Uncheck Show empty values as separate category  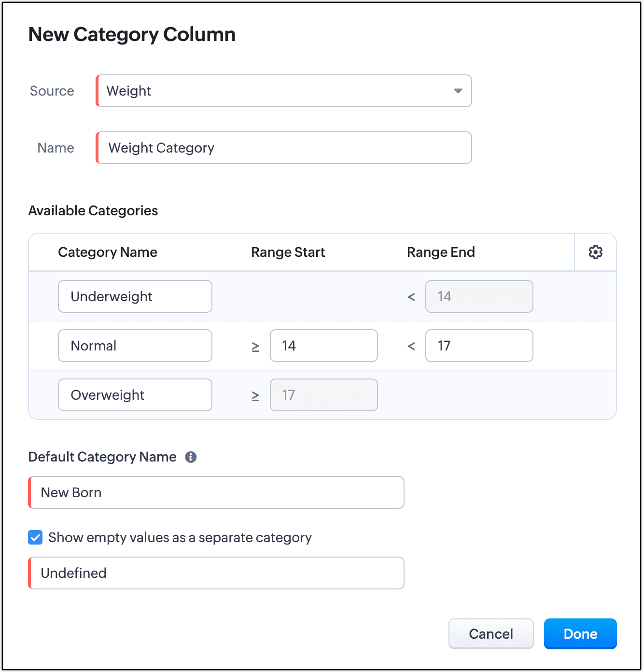click(x=35, y=537)
